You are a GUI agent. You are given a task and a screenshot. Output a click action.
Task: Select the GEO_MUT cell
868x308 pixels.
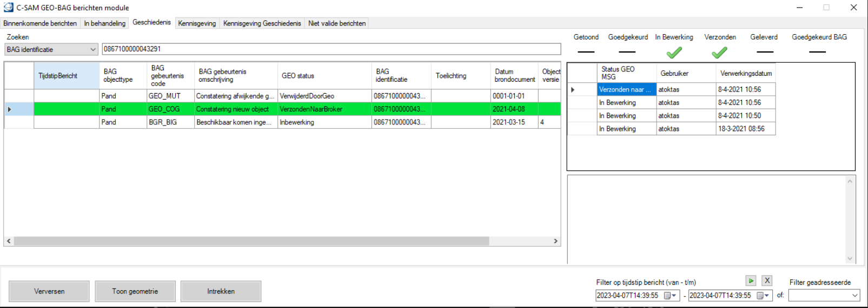[x=170, y=96]
